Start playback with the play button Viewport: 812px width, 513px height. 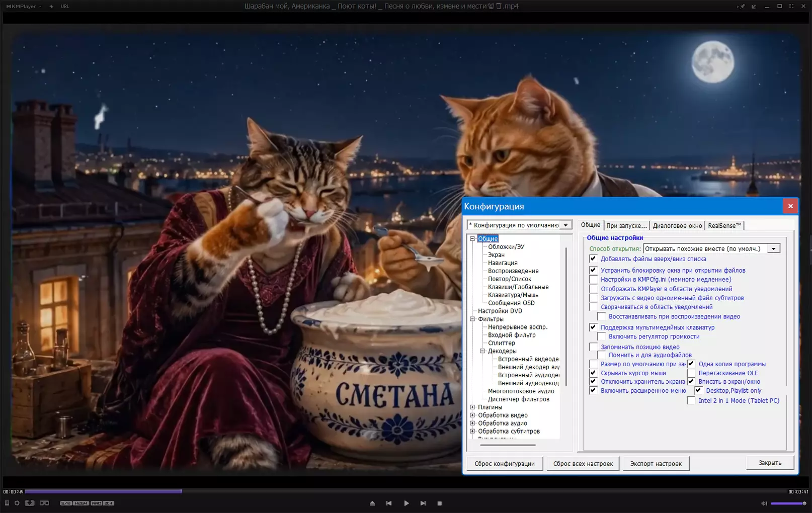407,503
